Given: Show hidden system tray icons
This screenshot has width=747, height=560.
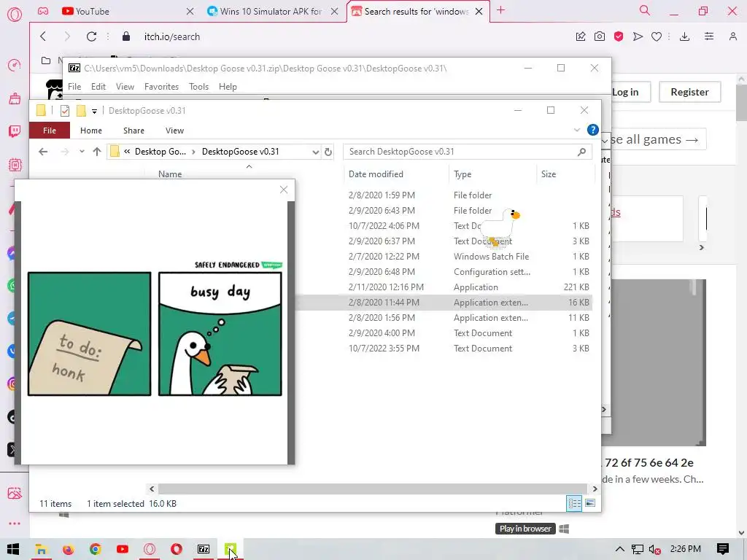Looking at the screenshot, I should tap(619, 549).
